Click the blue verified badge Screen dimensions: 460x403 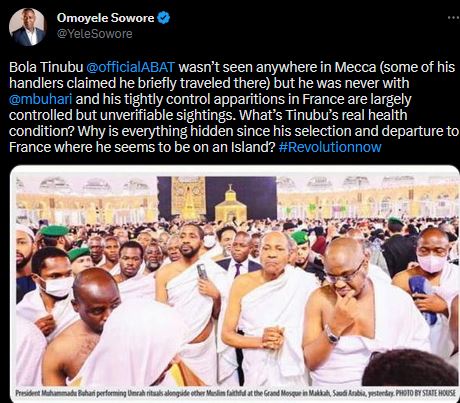tap(163, 18)
